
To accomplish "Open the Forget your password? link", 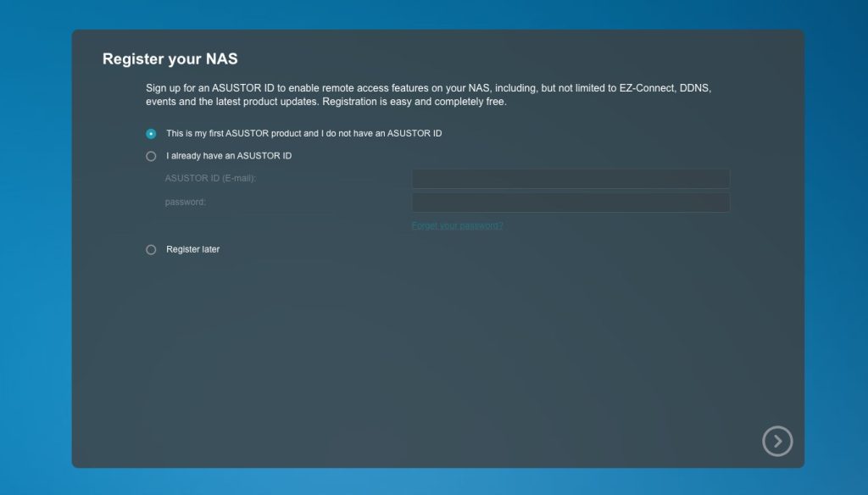I will coord(457,225).
